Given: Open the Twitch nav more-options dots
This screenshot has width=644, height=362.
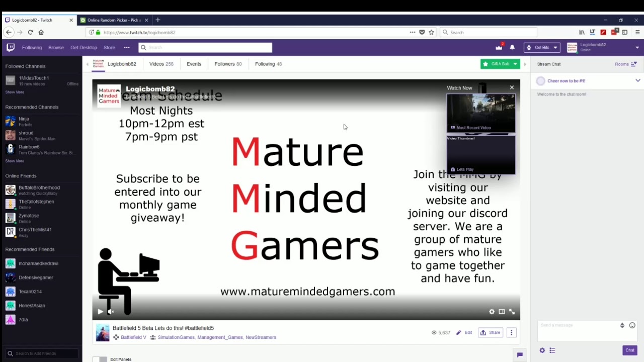Looking at the screenshot, I should (127, 47).
